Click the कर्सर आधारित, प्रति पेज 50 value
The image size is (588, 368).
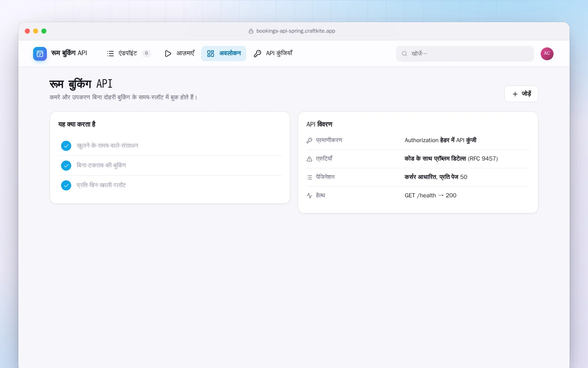[x=436, y=177]
